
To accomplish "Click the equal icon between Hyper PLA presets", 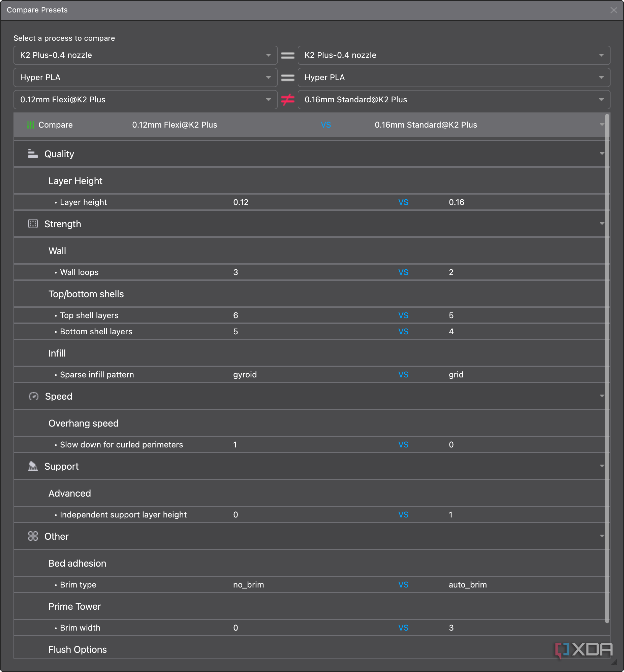I will pyautogui.click(x=288, y=77).
